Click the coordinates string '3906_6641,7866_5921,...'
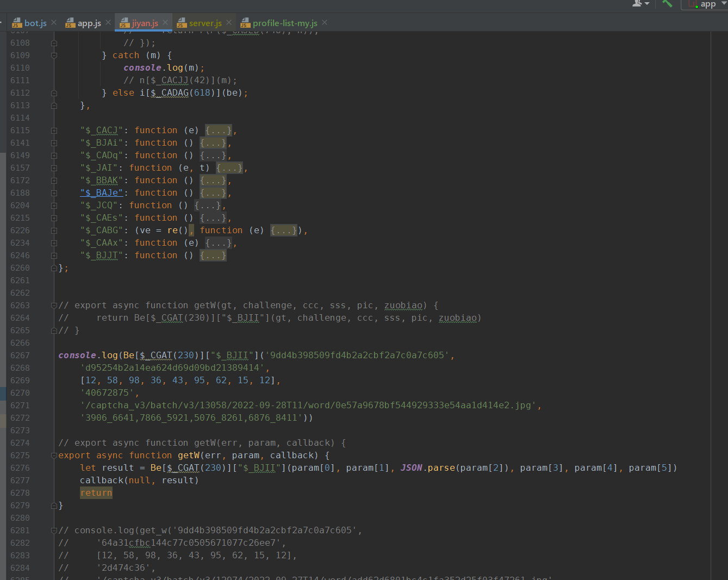The height and width of the screenshot is (580, 728). coord(191,418)
